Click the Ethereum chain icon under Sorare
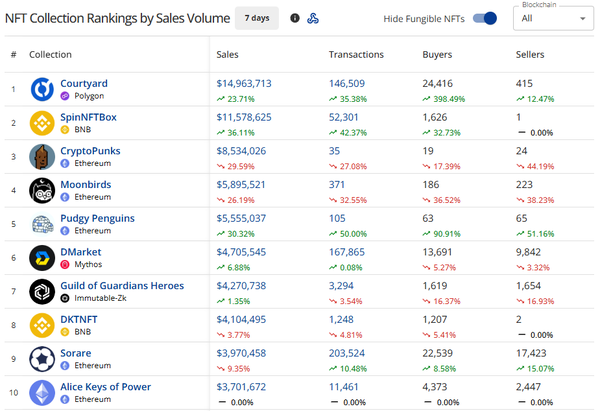Viewport: 600px width, 411px height. [65, 365]
